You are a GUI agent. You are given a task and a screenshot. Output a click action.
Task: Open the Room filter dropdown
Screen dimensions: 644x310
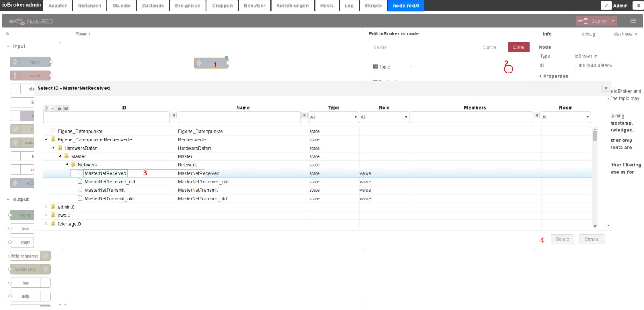click(566, 117)
